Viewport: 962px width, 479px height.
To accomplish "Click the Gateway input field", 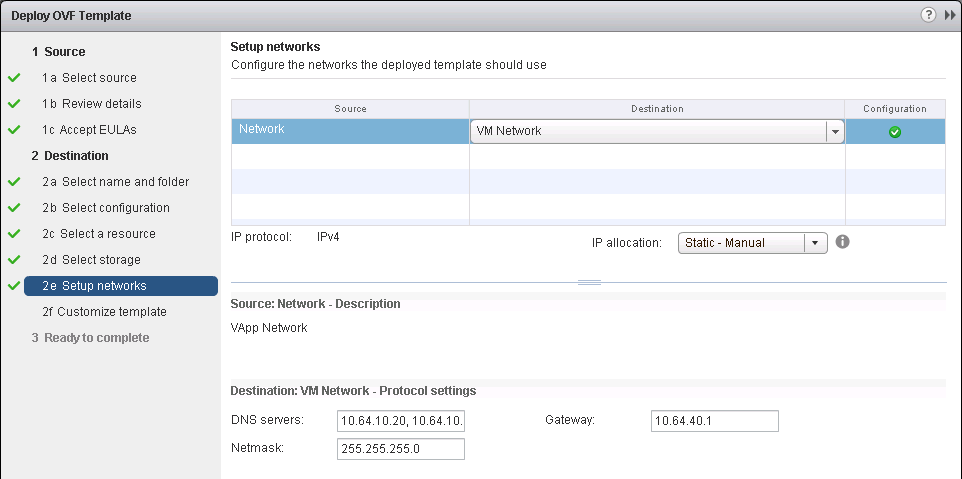I will coord(714,421).
